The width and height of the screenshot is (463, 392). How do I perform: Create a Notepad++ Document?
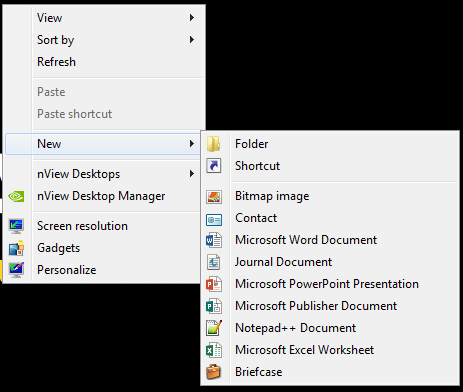coord(330,328)
